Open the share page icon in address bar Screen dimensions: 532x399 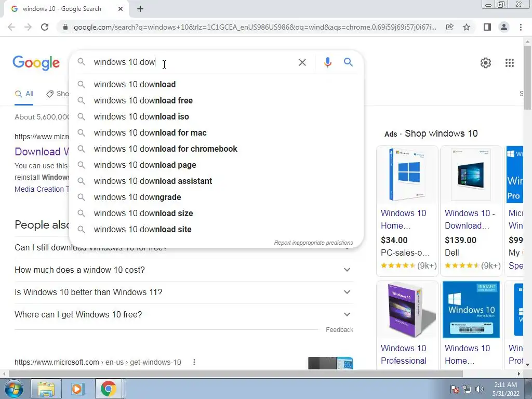pos(450,27)
